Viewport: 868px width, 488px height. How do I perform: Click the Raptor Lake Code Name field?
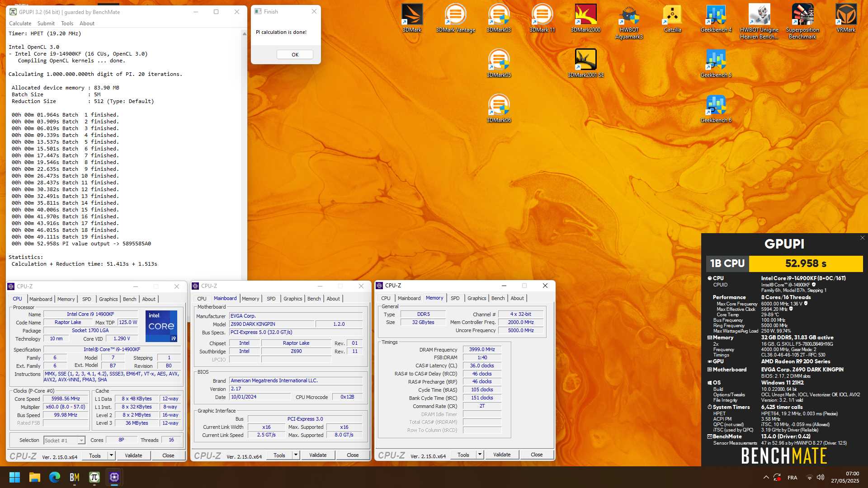[x=68, y=322]
